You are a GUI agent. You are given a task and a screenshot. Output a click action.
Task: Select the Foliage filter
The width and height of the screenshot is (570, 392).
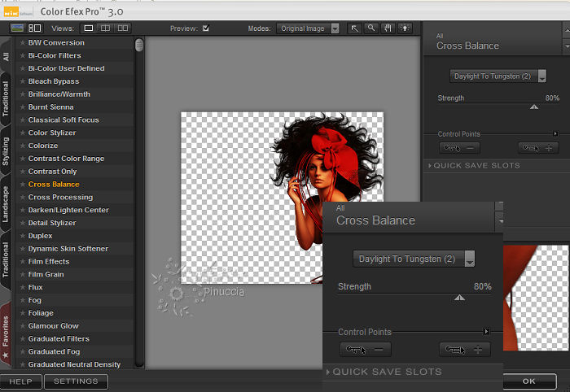pyautogui.click(x=41, y=313)
